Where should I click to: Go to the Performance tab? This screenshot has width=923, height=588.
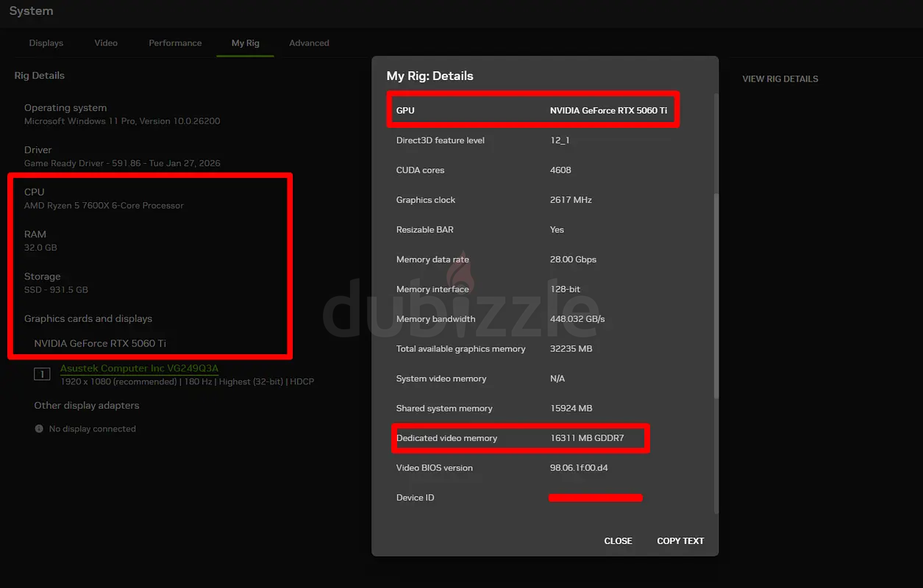pyautogui.click(x=175, y=43)
